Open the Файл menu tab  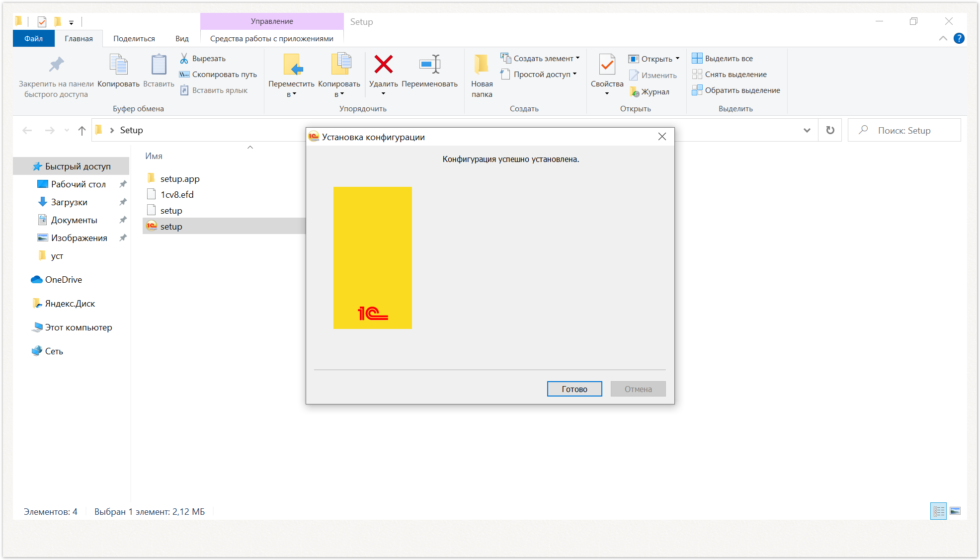click(33, 39)
